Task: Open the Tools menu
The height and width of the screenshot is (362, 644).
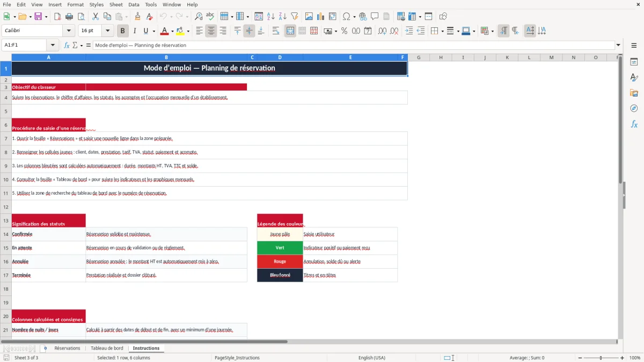Action: (151, 4)
